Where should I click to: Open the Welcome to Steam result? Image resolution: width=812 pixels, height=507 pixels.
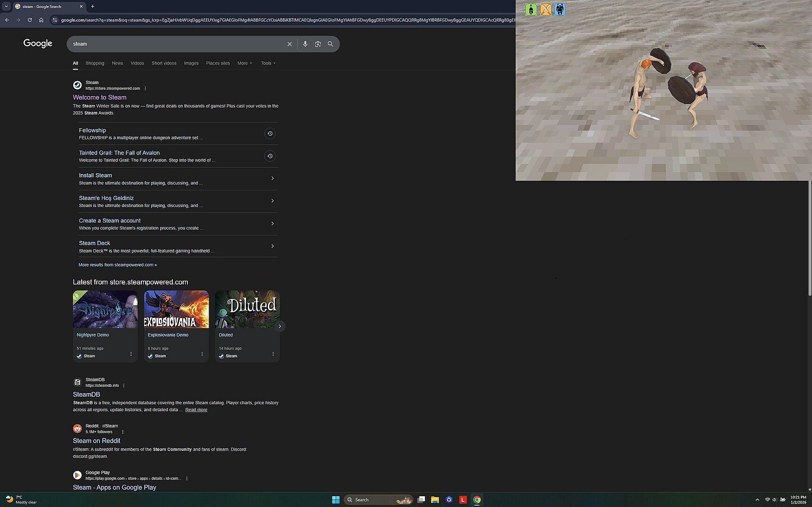(100, 97)
